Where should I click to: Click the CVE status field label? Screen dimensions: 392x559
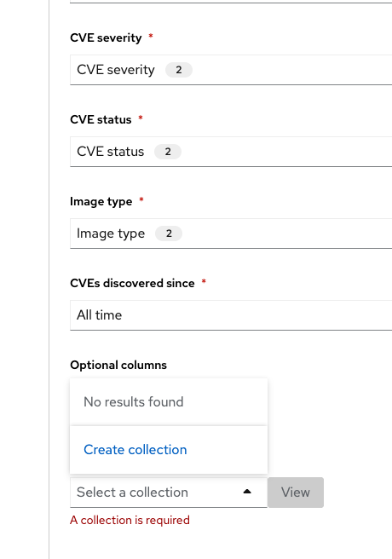tap(101, 120)
